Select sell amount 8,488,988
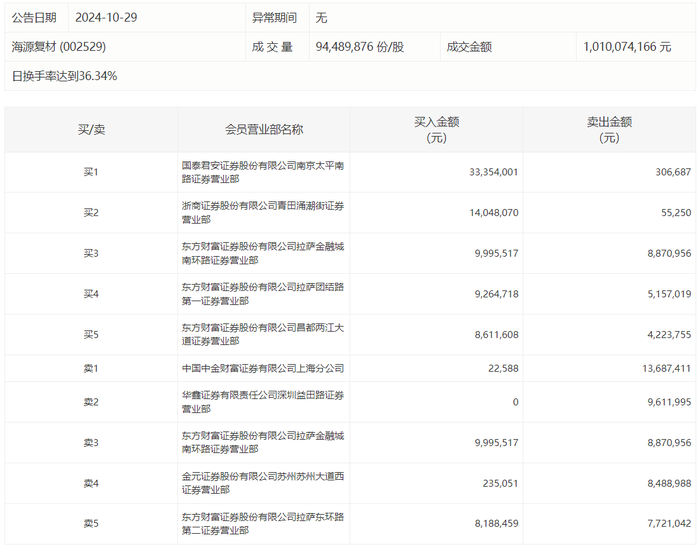The image size is (700, 549). click(x=669, y=483)
